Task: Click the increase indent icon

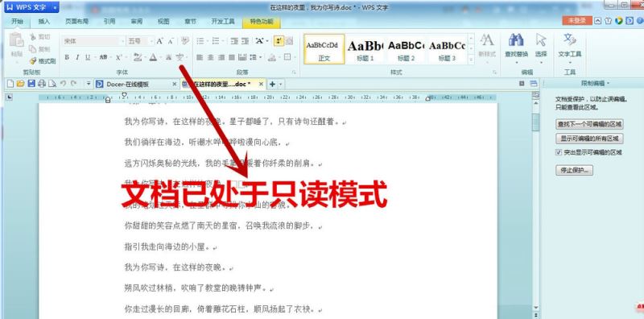Action: click(246, 41)
